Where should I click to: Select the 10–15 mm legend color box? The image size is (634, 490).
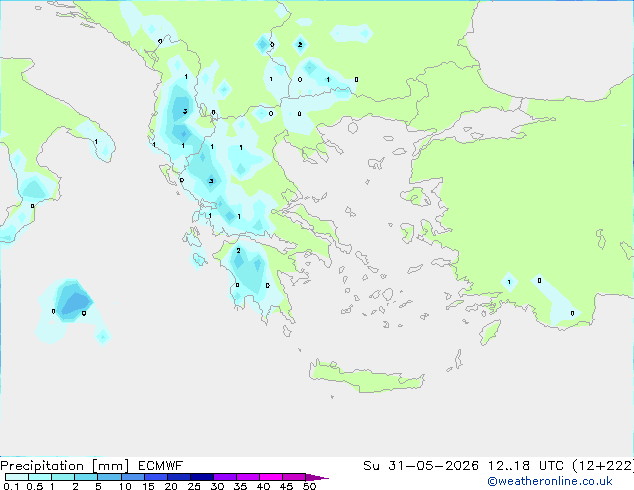[133, 477]
